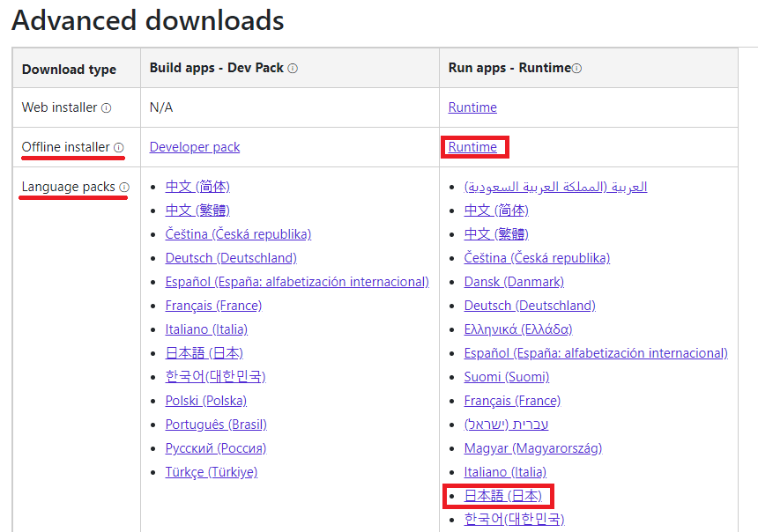Open Runtime 日本語 (日本) language pack

[x=502, y=495]
